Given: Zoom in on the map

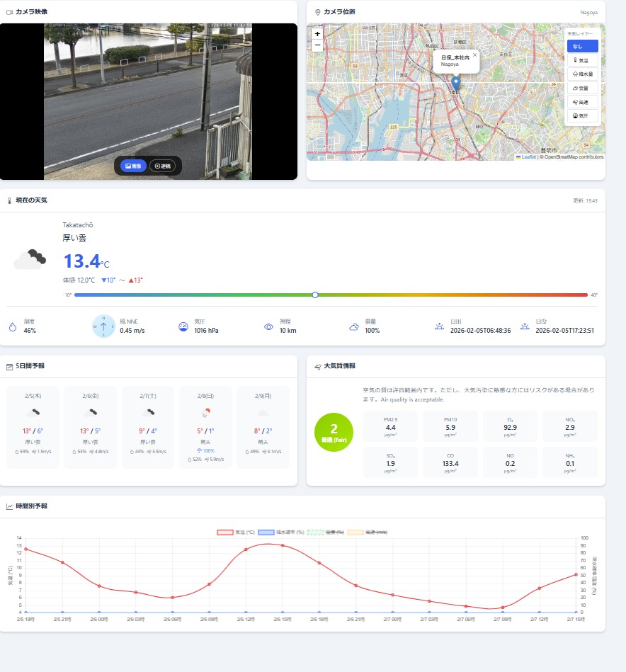Looking at the screenshot, I should (x=317, y=34).
